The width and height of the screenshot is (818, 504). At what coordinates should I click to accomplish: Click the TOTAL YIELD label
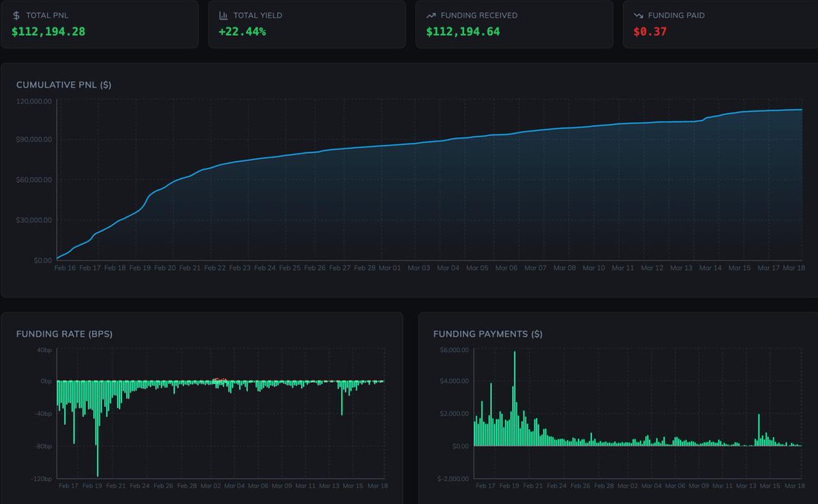click(258, 15)
